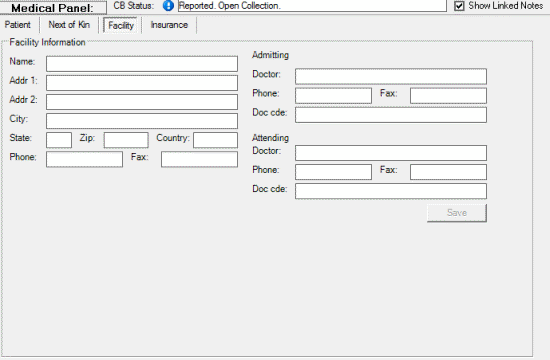Go to the Insurance tab
Image resolution: width=550 pixels, height=360 pixels.
[x=169, y=25]
